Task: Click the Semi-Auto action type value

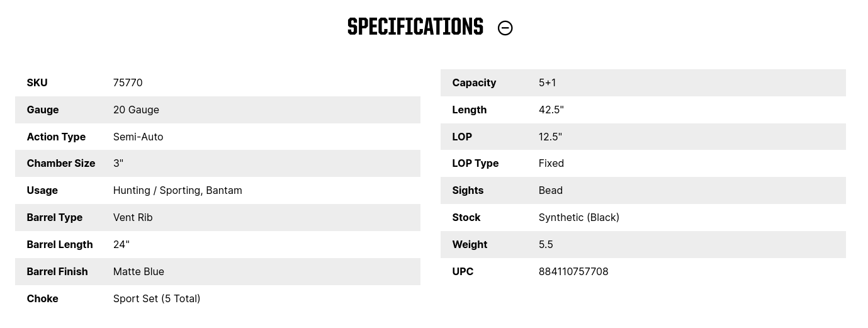Action: point(138,137)
